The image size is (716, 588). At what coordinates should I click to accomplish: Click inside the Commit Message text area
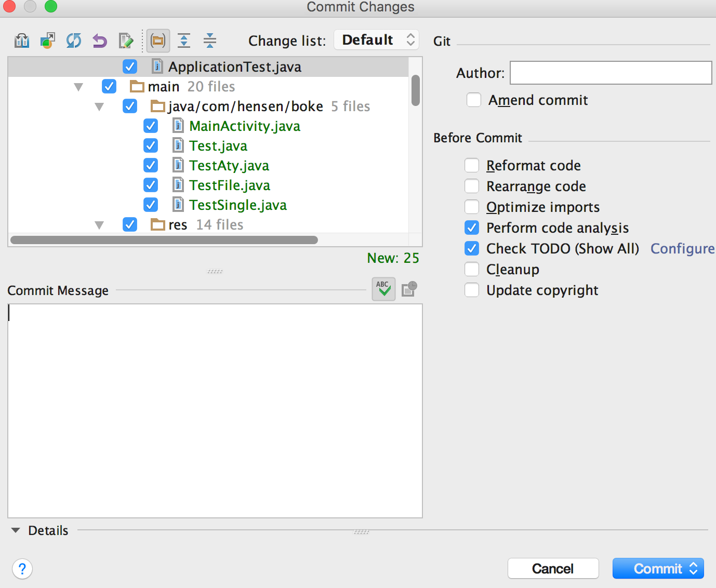click(x=215, y=411)
